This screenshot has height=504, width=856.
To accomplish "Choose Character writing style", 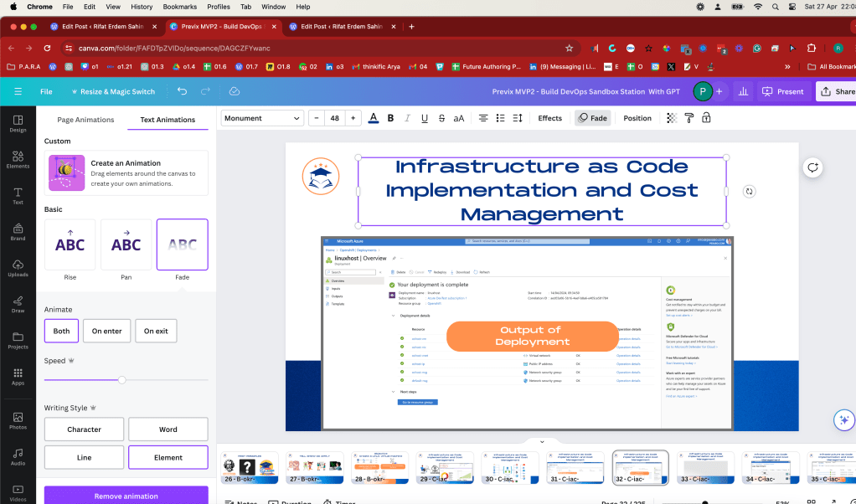I will [84, 429].
